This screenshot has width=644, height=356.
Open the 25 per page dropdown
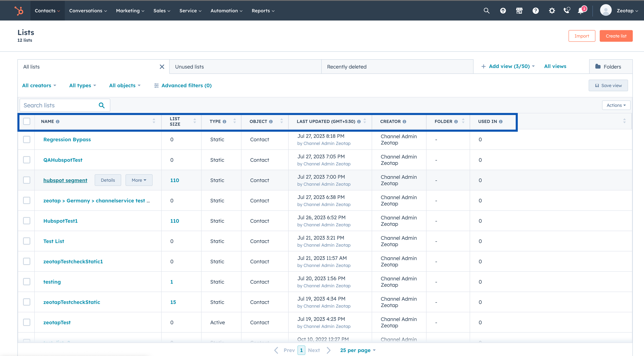coord(357,350)
